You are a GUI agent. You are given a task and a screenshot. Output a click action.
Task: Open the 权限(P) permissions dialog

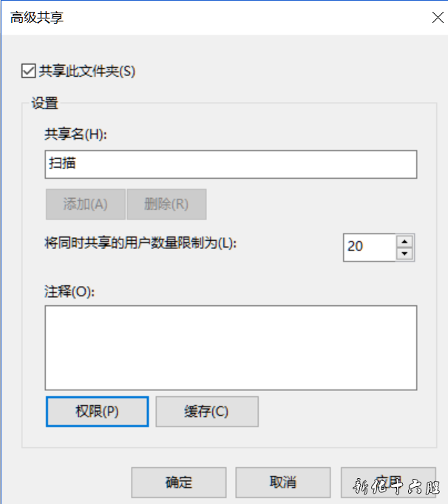[97, 412]
